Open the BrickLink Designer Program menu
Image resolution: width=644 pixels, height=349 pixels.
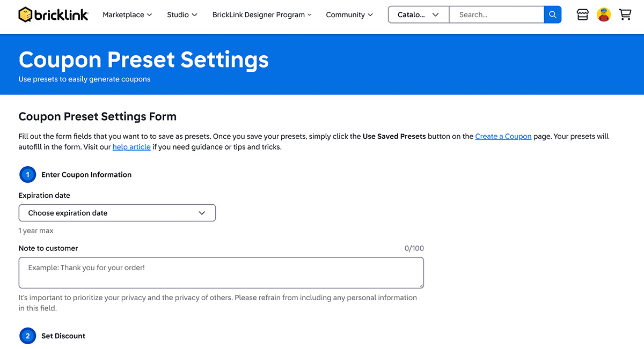pos(262,15)
